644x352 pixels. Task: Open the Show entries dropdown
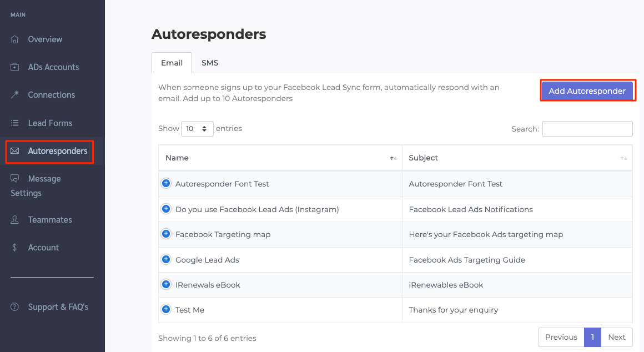[197, 128]
